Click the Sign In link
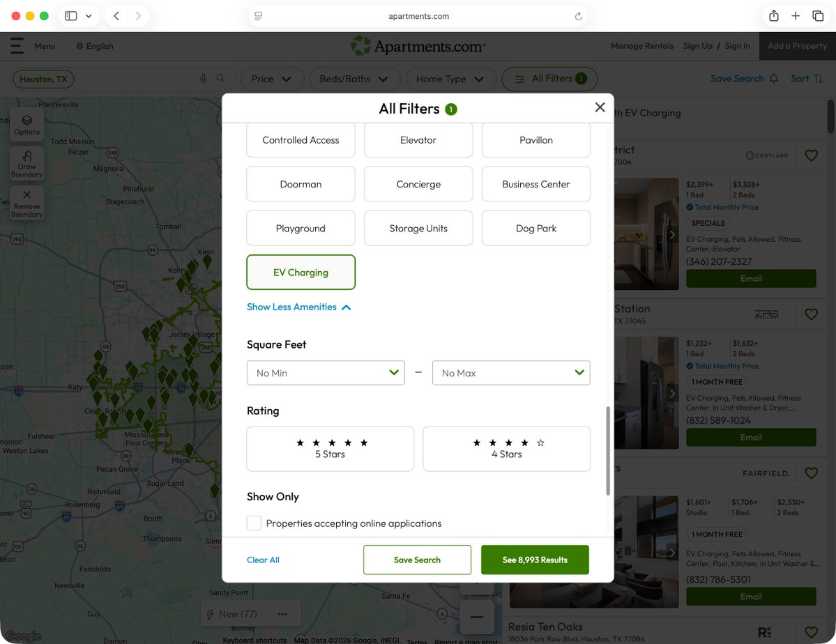 pos(738,46)
